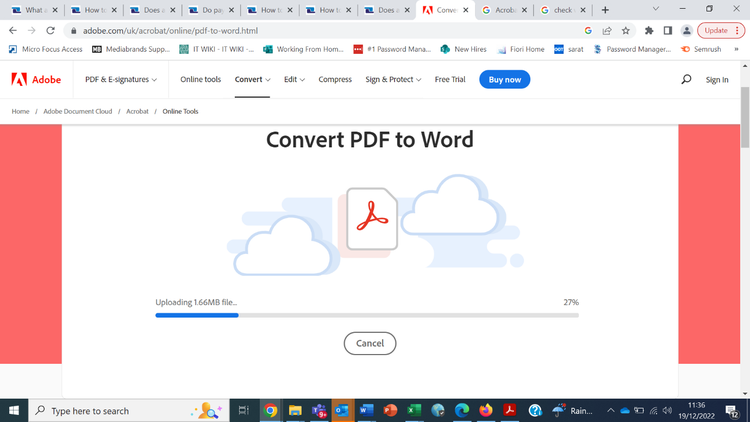Open the site search magnifier icon

tap(686, 79)
